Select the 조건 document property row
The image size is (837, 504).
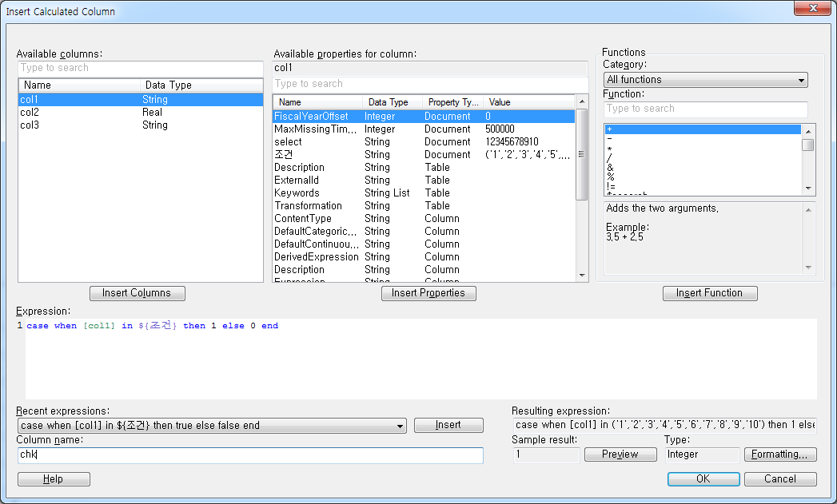pyautogui.click(x=424, y=155)
